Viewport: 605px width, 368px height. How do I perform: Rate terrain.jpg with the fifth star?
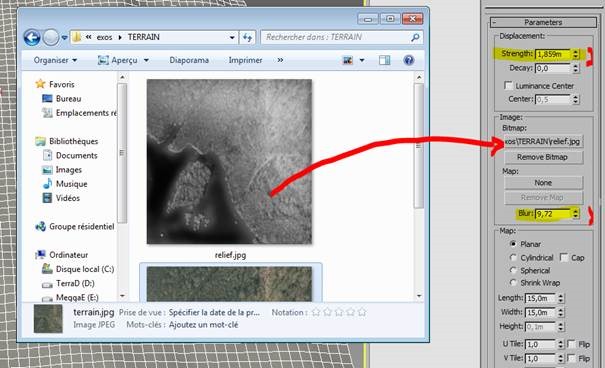362,312
